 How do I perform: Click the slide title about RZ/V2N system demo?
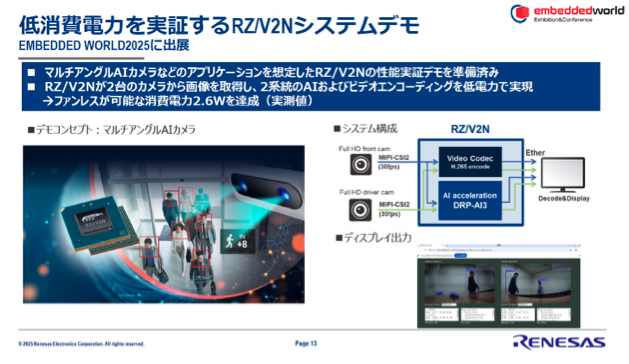(x=219, y=25)
